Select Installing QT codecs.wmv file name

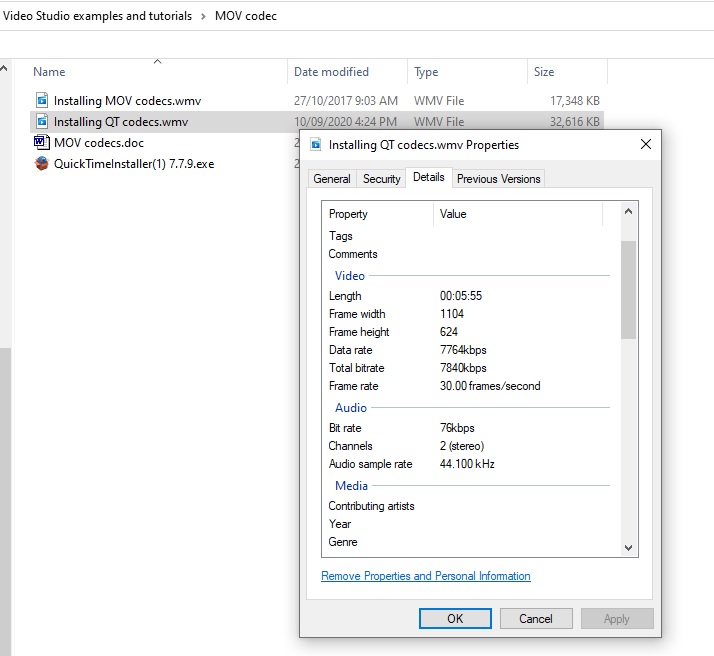121,122
